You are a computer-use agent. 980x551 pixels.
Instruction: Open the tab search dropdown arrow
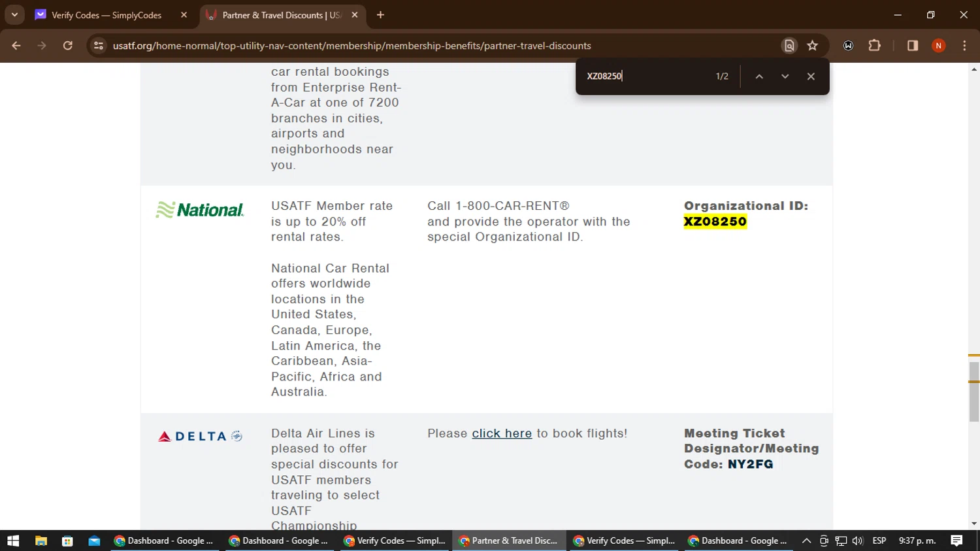14,14
